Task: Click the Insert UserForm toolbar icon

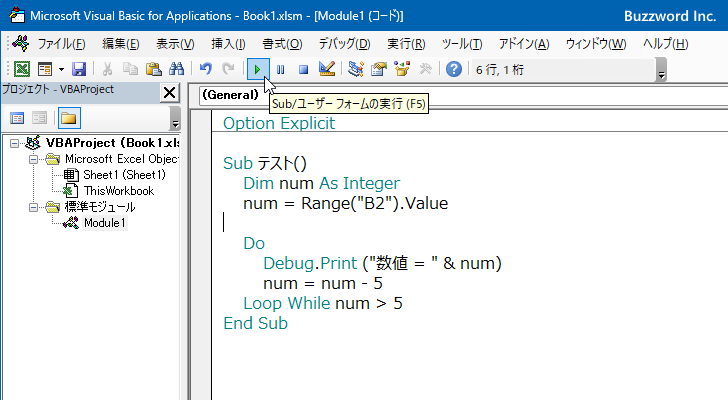Action: 45,69
